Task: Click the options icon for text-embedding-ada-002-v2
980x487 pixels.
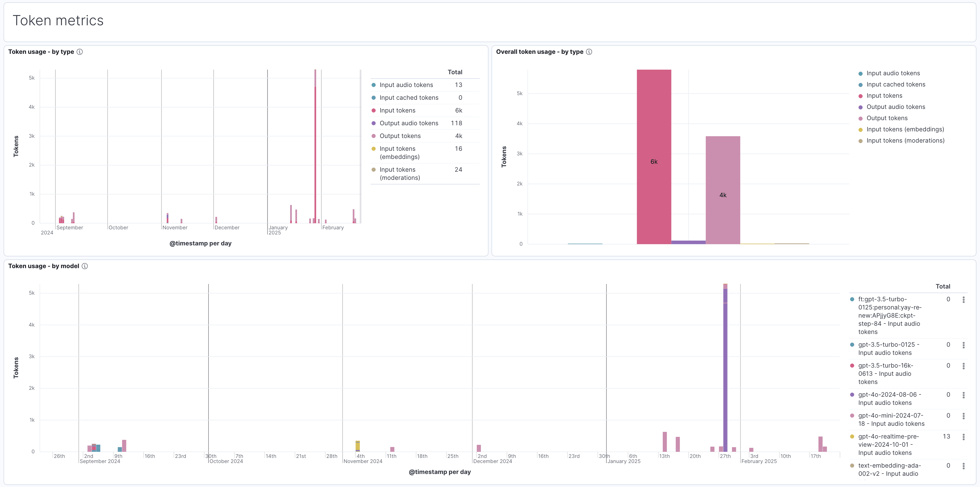Action: [964, 465]
